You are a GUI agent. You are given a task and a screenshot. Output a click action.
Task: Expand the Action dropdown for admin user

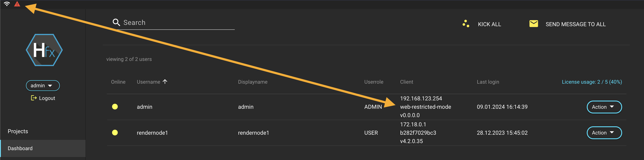[604, 107]
